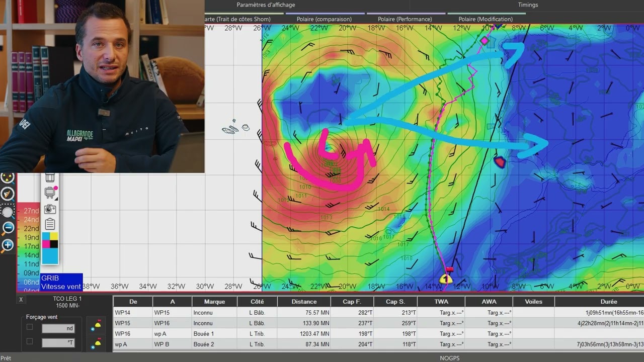Click the 'TCO LEG 1' route title

[x=67, y=299]
